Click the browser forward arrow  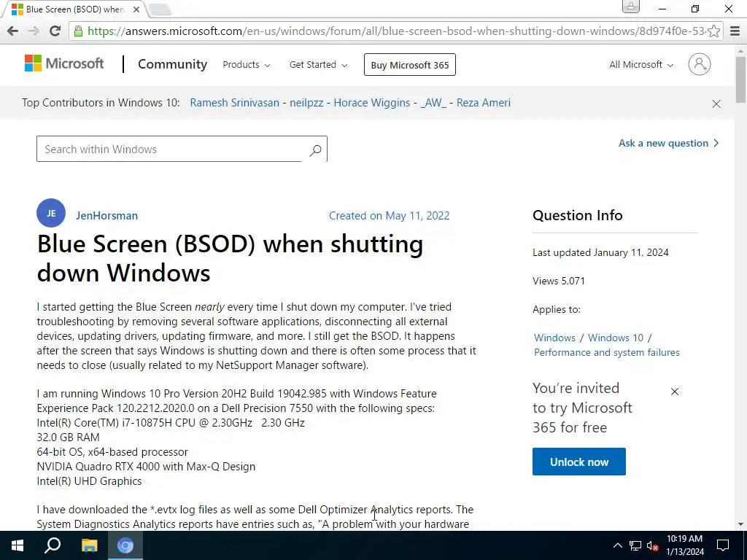(34, 31)
